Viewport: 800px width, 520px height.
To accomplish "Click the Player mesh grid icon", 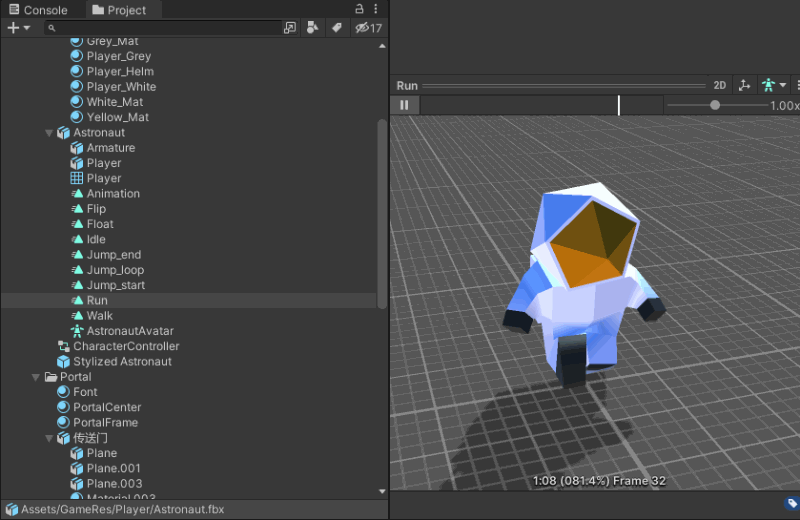I will 77,178.
